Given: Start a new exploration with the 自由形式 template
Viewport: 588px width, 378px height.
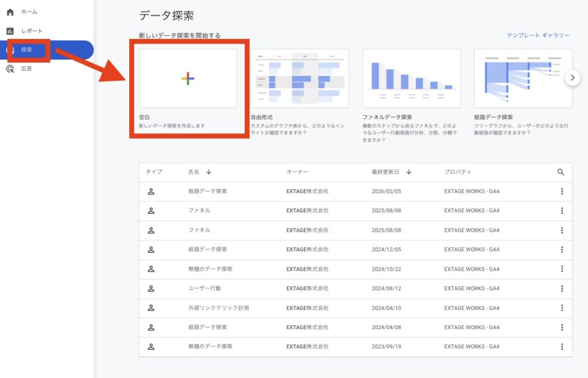Looking at the screenshot, I should [x=300, y=77].
